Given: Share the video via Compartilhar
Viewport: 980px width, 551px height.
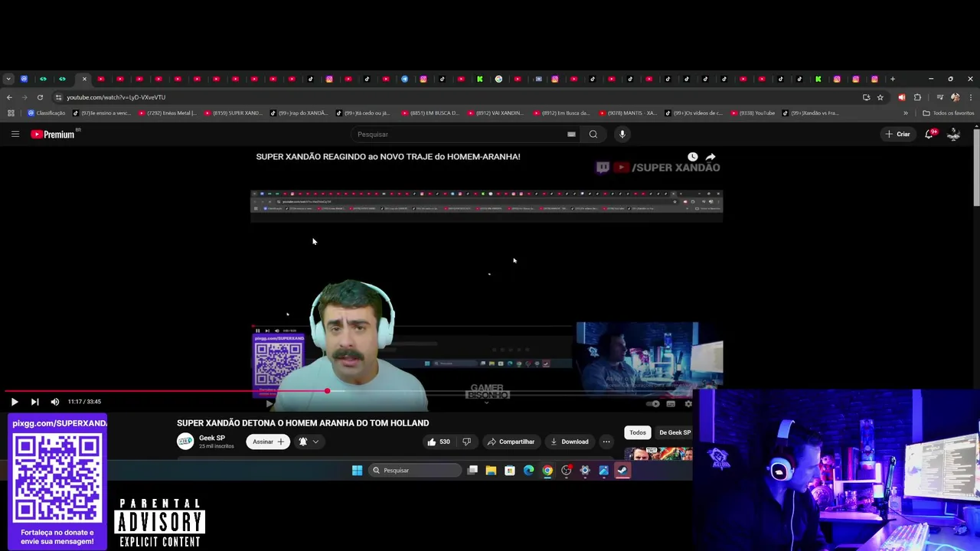Looking at the screenshot, I should point(511,442).
